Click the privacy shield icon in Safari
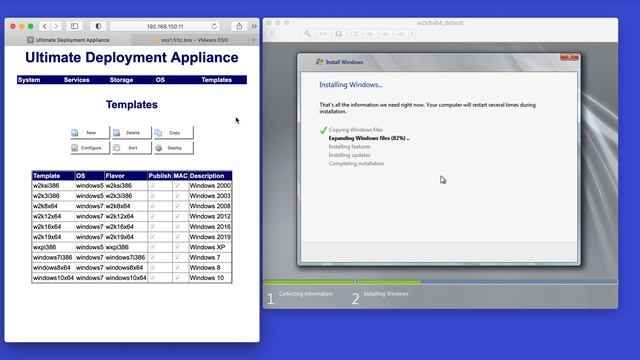The image size is (640, 360). pyautogui.click(x=98, y=26)
